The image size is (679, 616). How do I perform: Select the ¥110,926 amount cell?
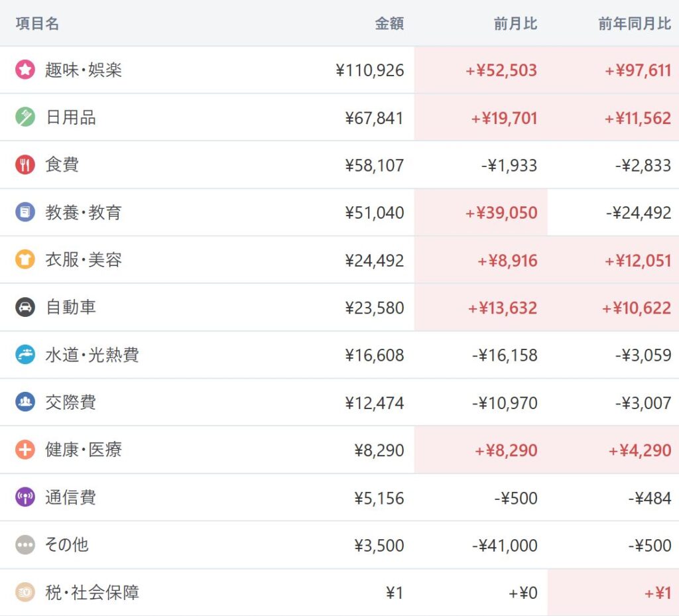point(369,70)
